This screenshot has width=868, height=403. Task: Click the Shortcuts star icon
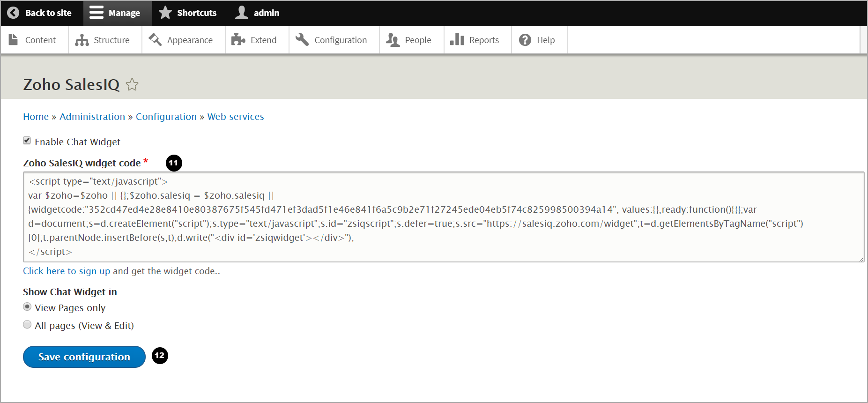(165, 13)
